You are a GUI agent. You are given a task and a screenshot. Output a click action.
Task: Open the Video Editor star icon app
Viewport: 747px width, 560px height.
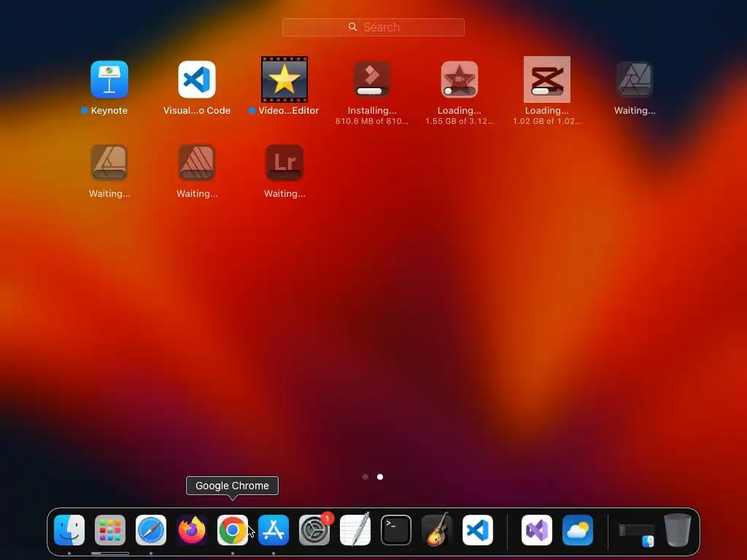(285, 79)
